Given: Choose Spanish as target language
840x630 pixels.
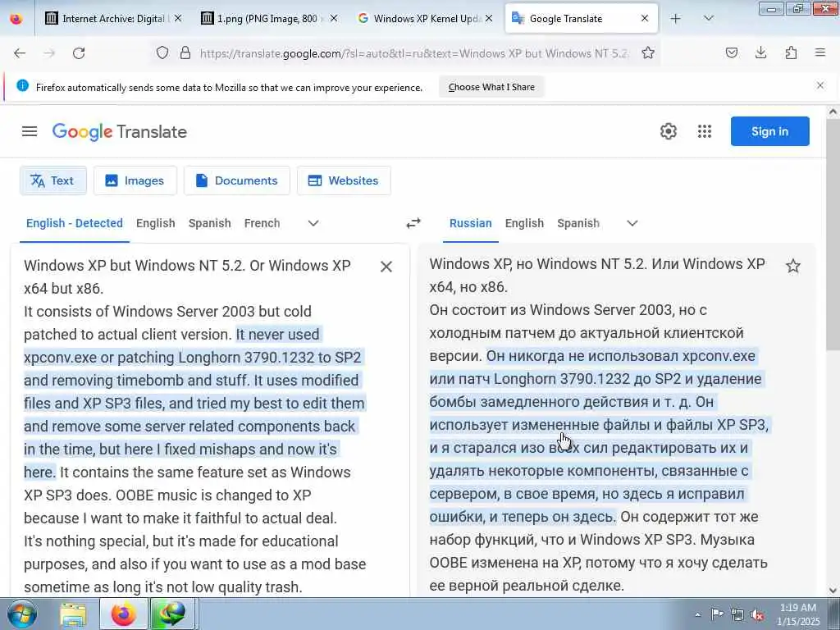Looking at the screenshot, I should point(578,223).
